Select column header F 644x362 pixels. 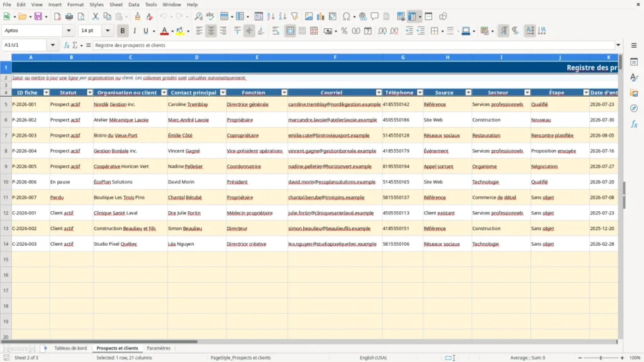(335, 57)
